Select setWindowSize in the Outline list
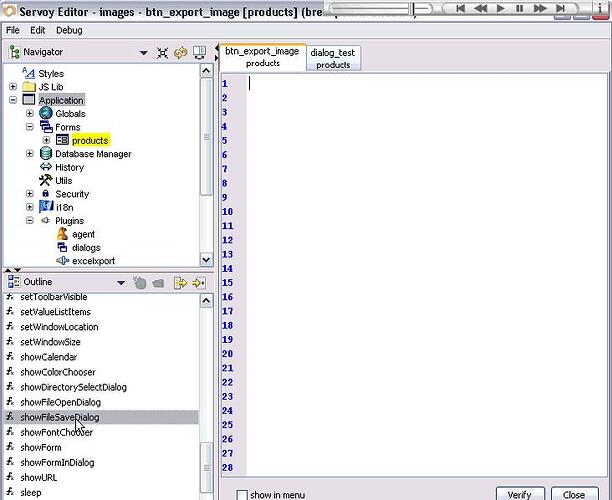 coord(101,342)
